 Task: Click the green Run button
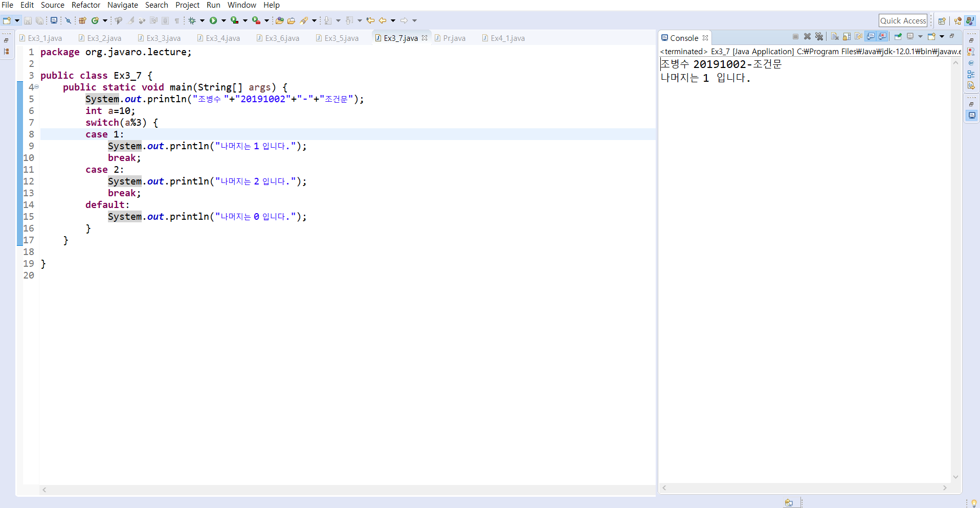[213, 20]
